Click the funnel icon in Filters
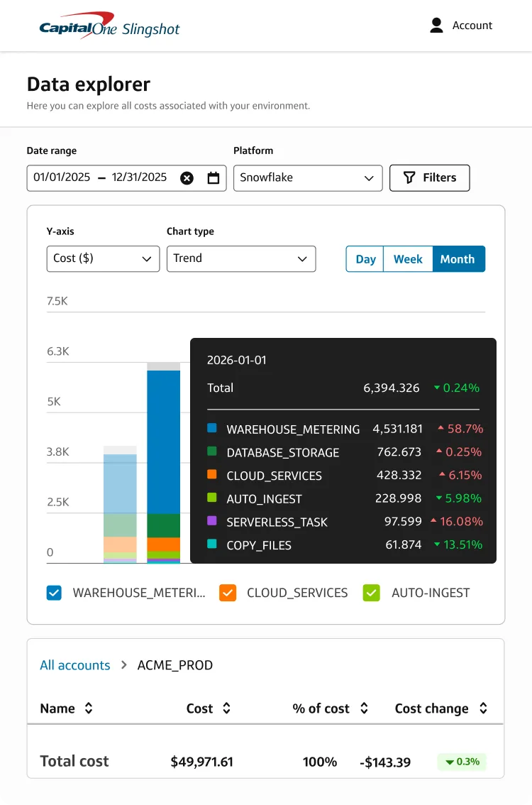Viewport: 532px width, 805px height. pyautogui.click(x=409, y=177)
